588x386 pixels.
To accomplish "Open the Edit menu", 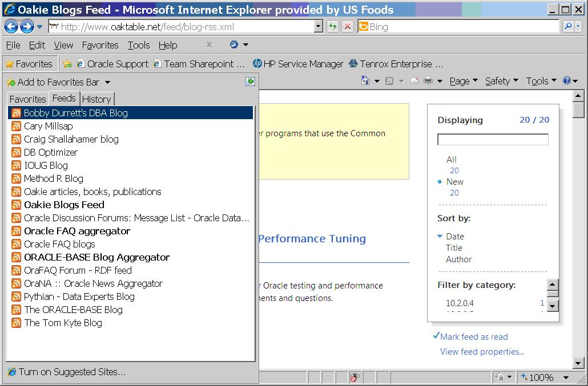I will [x=37, y=45].
